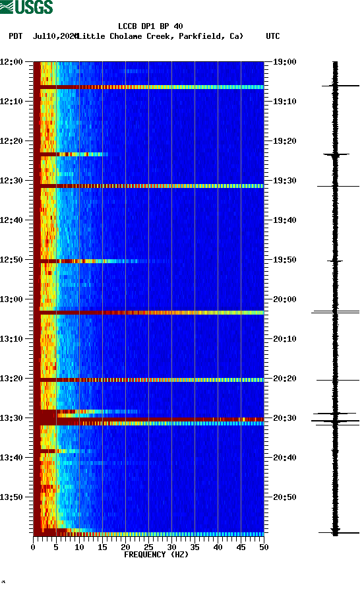Click the station name 'Little Cholame Creek, Parkfield, Ca'
This screenshot has width=364, height=589.
[x=161, y=36]
